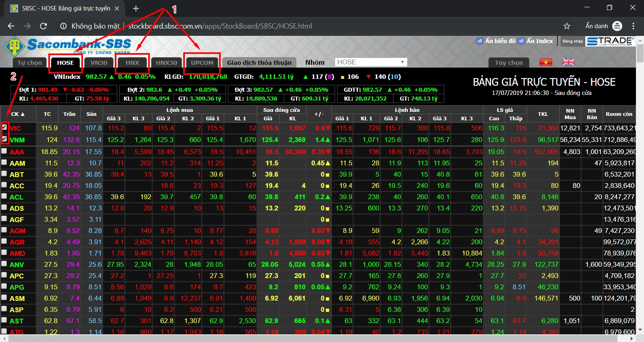The height and width of the screenshot is (342, 644).
Task: Switch to the HNX tab
Action: pyautogui.click(x=132, y=62)
